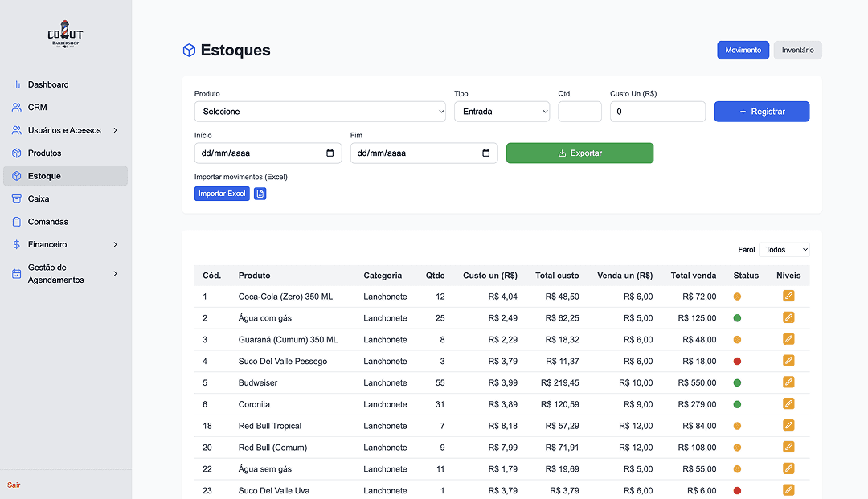
Task: Click the Fim date field
Action: click(x=424, y=153)
